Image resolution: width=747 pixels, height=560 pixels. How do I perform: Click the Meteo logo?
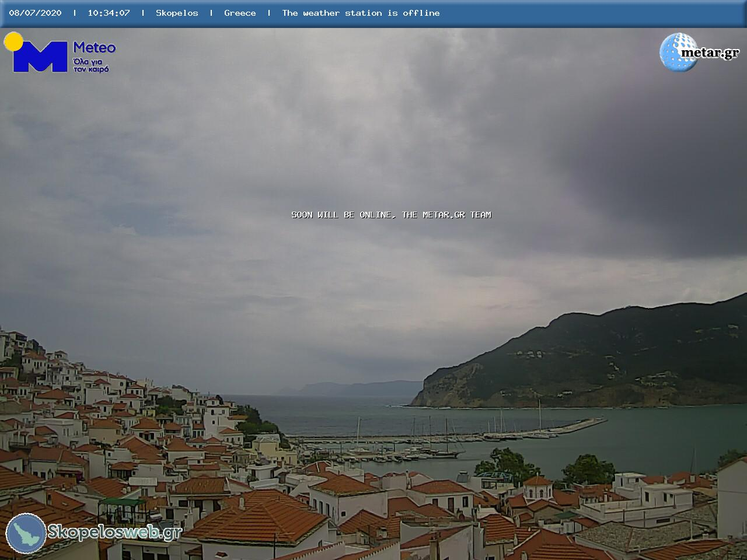60,52
